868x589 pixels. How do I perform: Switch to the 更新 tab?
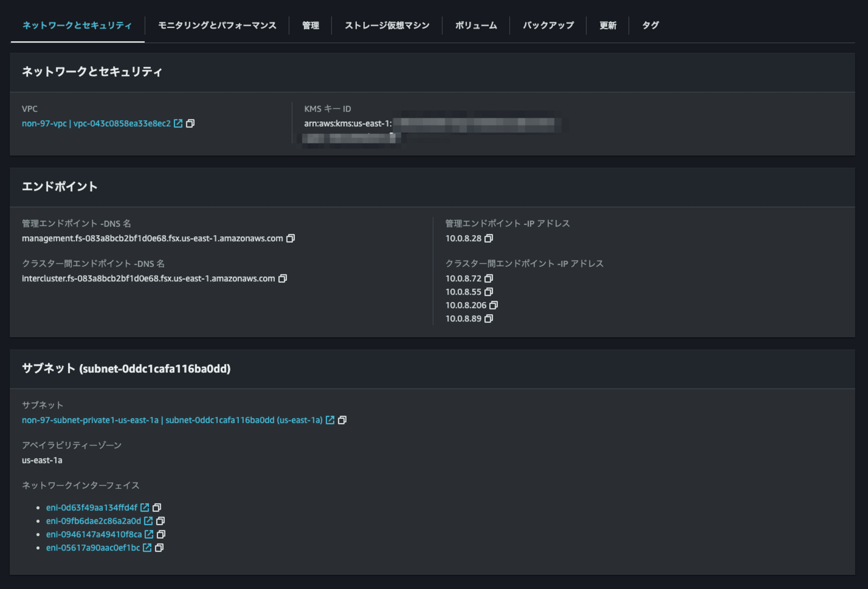[x=608, y=26]
